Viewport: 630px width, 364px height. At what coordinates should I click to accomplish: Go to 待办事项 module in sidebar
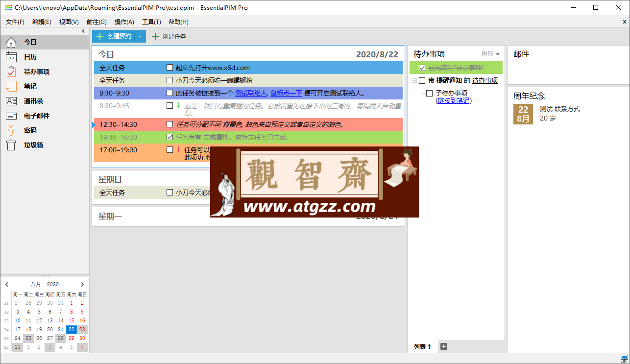tap(45, 72)
